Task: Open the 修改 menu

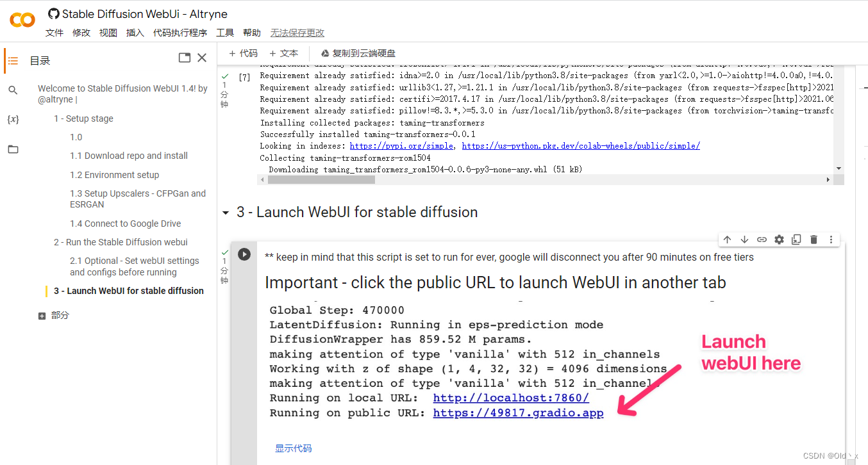Action: pos(81,33)
